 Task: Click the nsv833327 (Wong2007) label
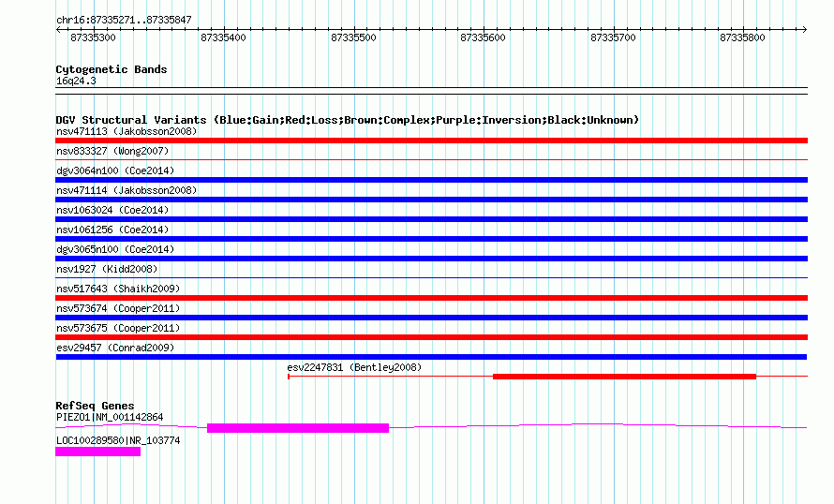click(x=112, y=151)
